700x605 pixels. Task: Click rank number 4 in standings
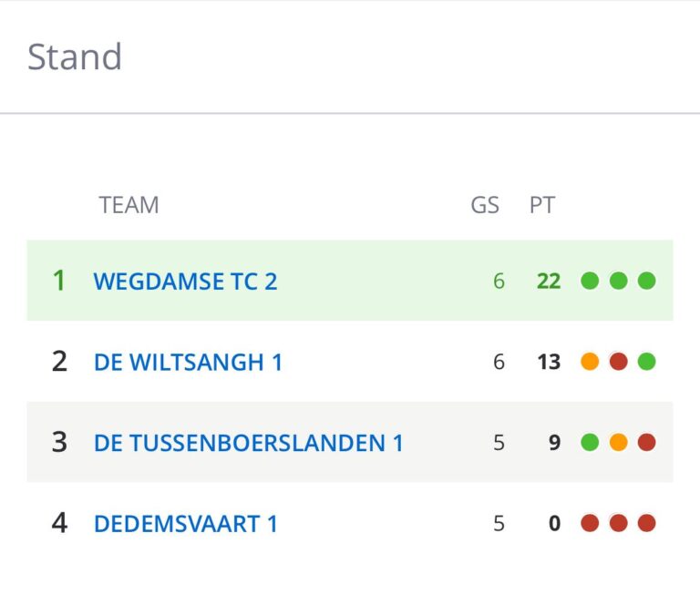pos(59,524)
